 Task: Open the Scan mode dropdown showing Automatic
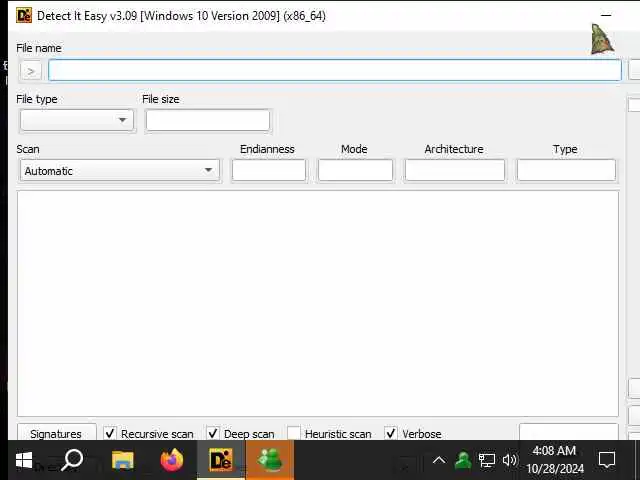120,170
